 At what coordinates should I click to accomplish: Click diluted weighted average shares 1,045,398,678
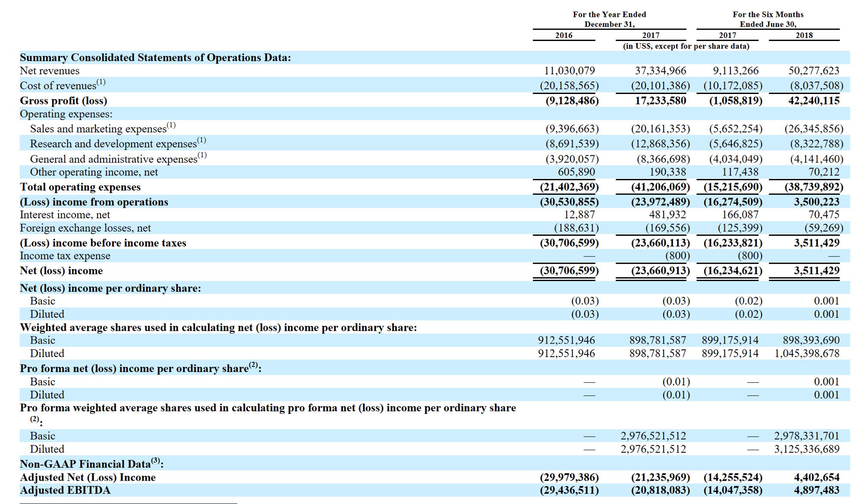tap(806, 354)
